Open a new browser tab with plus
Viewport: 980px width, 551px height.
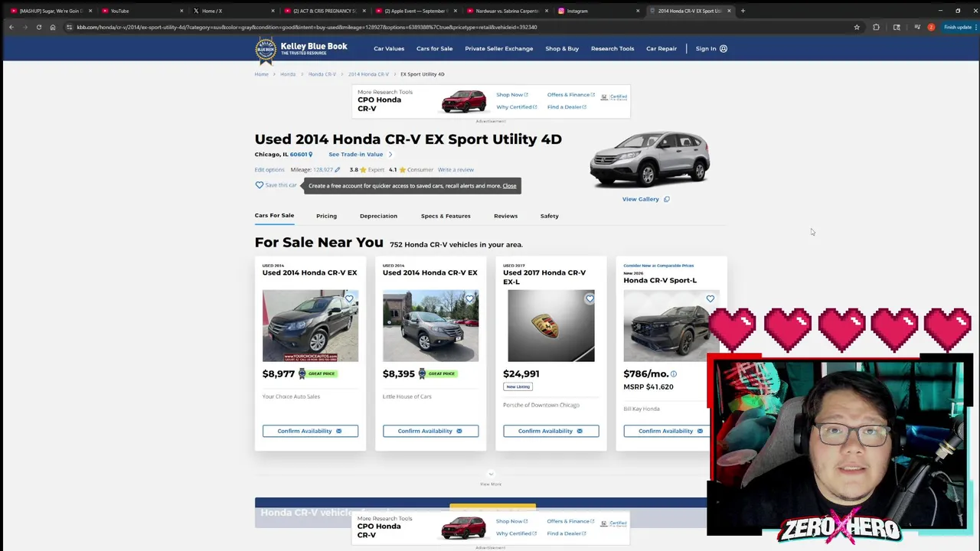coord(743,11)
